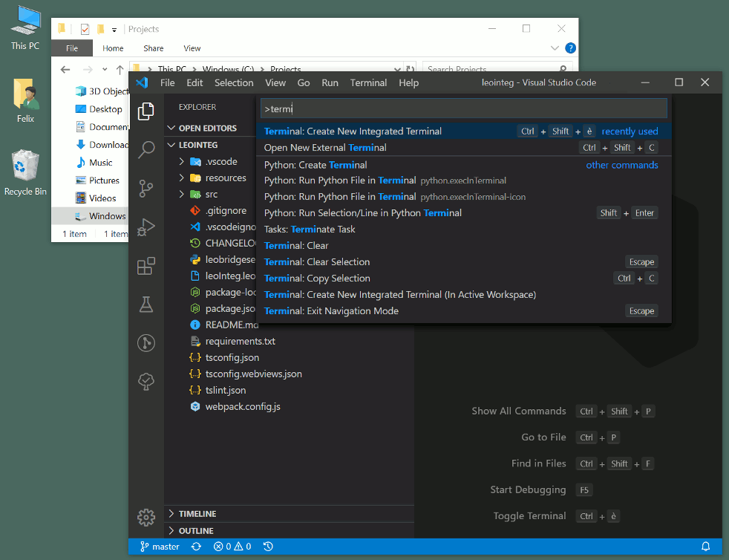Open the Help menu in VS Code

pos(408,82)
